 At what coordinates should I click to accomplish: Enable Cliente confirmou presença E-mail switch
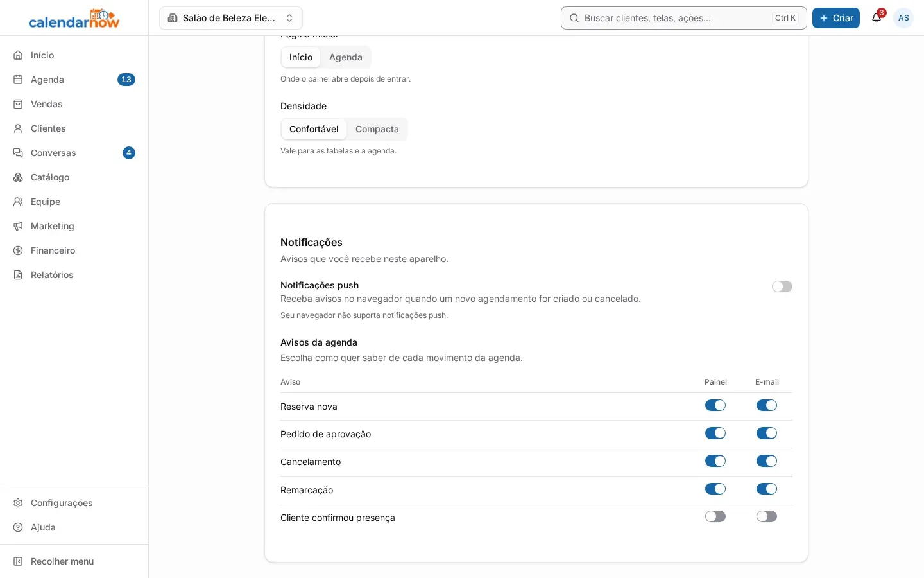(767, 516)
